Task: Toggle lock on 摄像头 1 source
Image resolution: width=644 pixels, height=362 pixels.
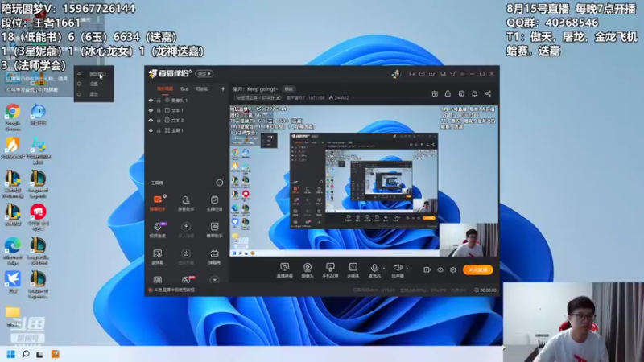Action: pos(159,100)
